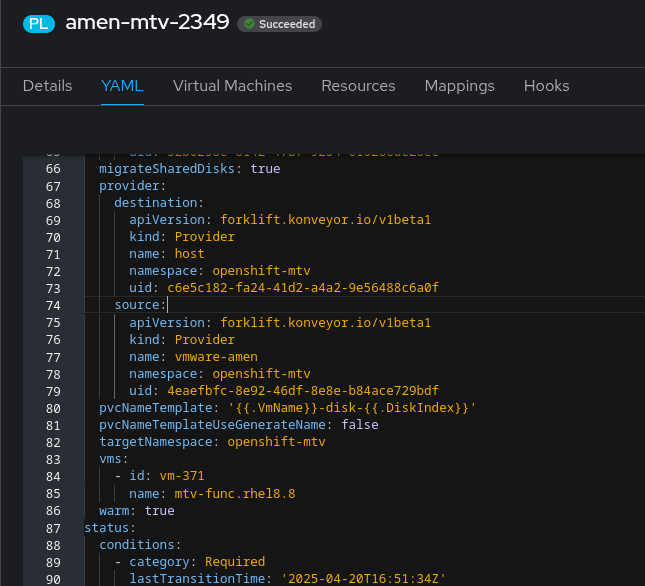This screenshot has width=645, height=586.
Task: Click the Succeeded status label
Action: tap(287, 24)
